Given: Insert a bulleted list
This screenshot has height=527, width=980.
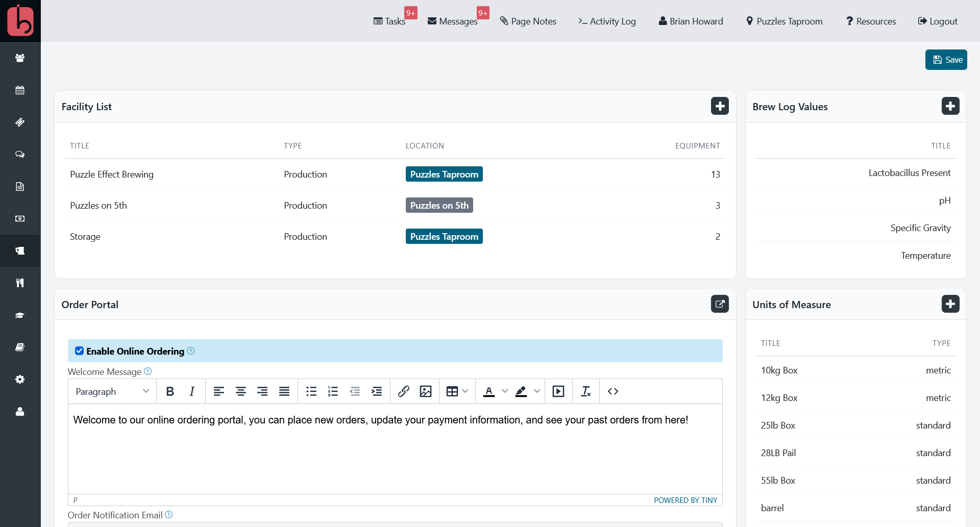Looking at the screenshot, I should 311,391.
